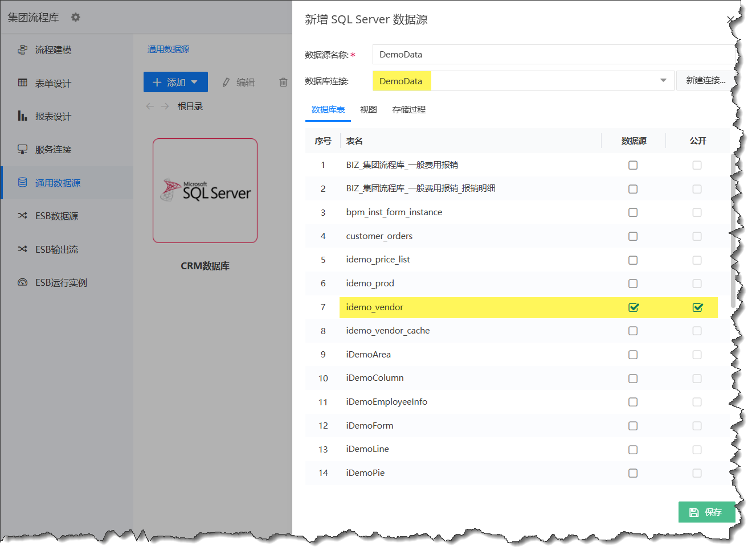This screenshot has width=756, height=555.
Task: Uncheck 公开 checkbox for idemo_vendor
Action: [697, 307]
